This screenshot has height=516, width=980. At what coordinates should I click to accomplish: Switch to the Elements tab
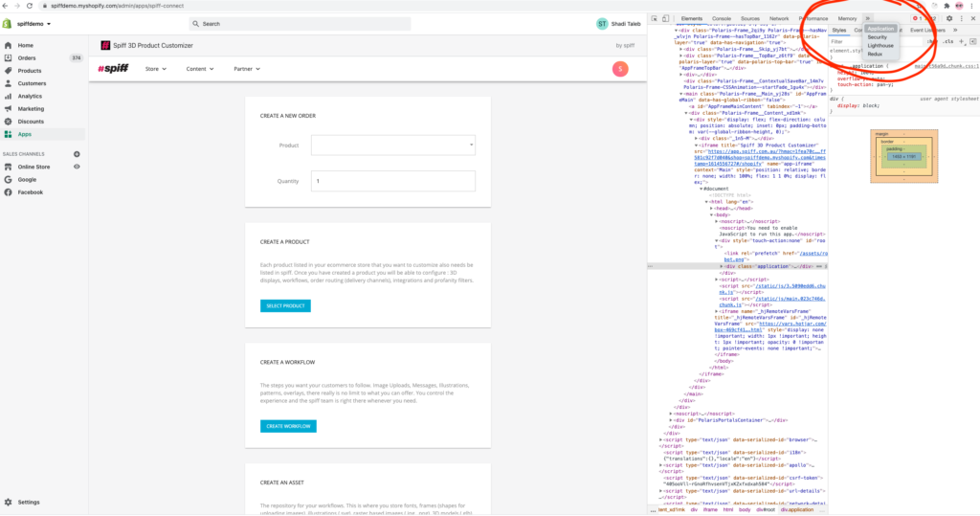692,19
